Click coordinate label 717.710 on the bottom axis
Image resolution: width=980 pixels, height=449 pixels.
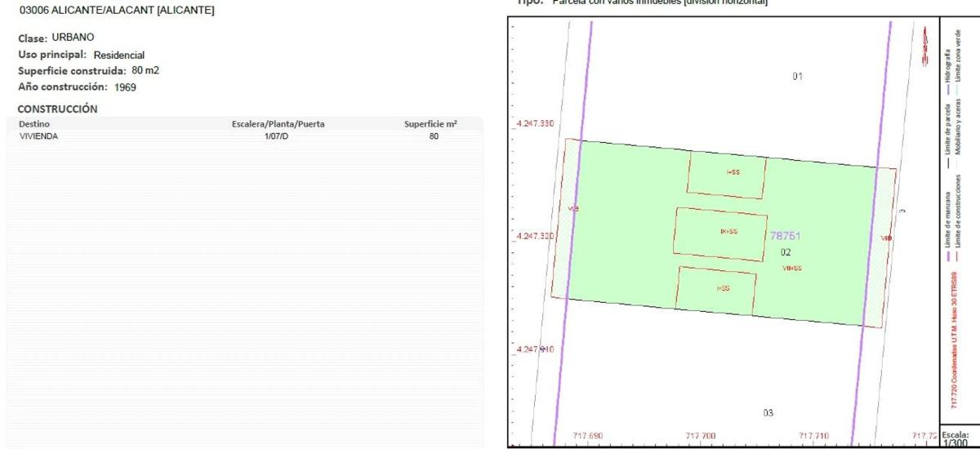click(814, 436)
